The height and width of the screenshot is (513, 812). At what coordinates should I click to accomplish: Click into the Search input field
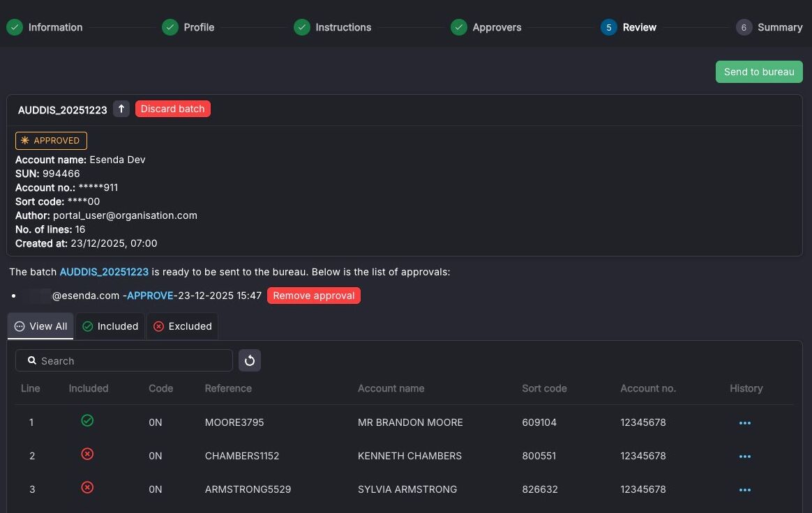(x=123, y=360)
